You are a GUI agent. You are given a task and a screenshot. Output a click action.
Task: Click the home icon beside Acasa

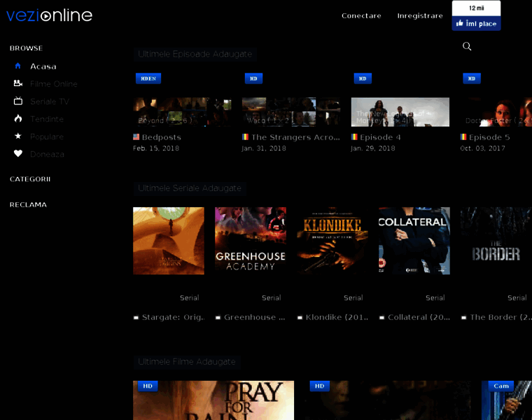click(x=18, y=66)
